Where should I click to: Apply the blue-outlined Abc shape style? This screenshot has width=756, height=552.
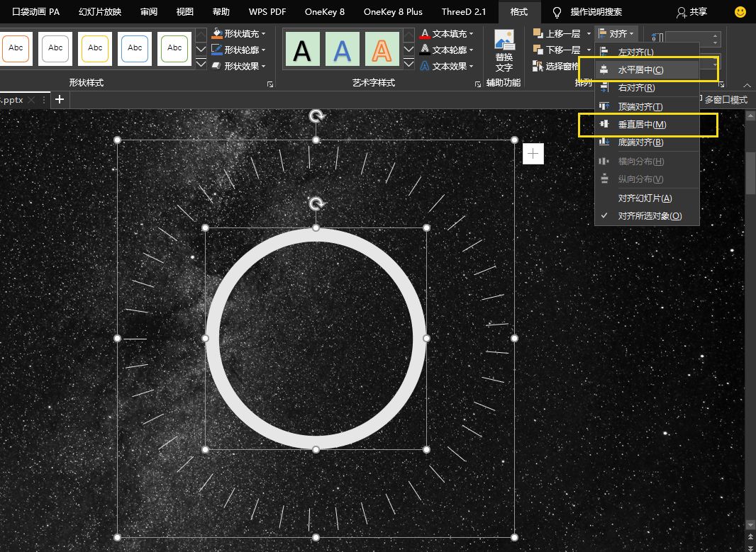pyautogui.click(x=135, y=49)
